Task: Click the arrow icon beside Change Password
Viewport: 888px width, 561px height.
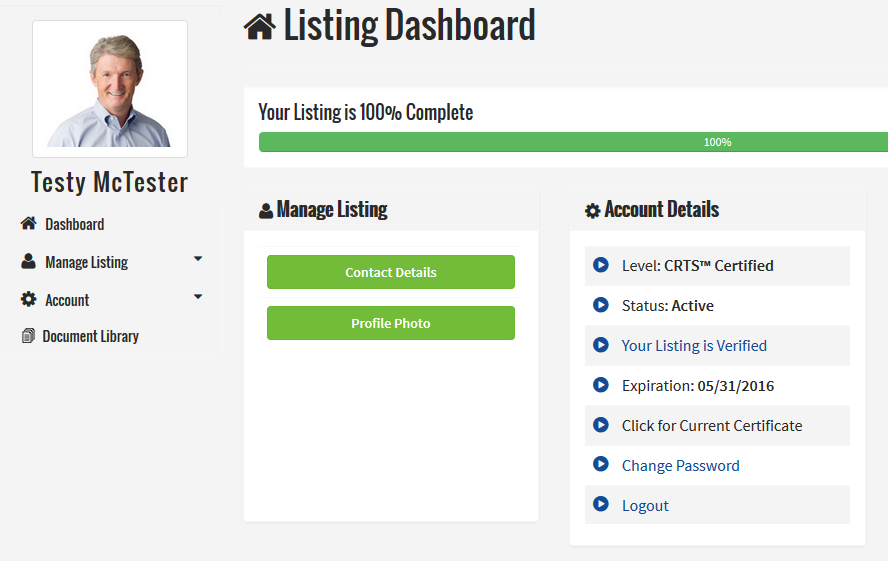Action: coord(601,464)
